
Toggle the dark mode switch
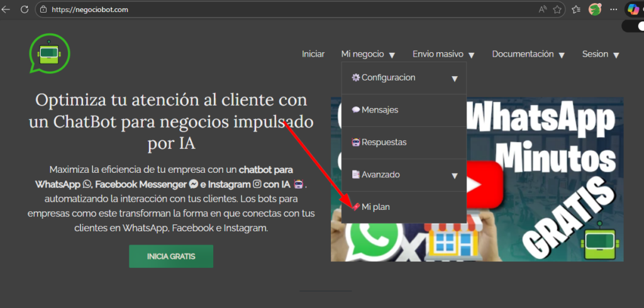633,26
